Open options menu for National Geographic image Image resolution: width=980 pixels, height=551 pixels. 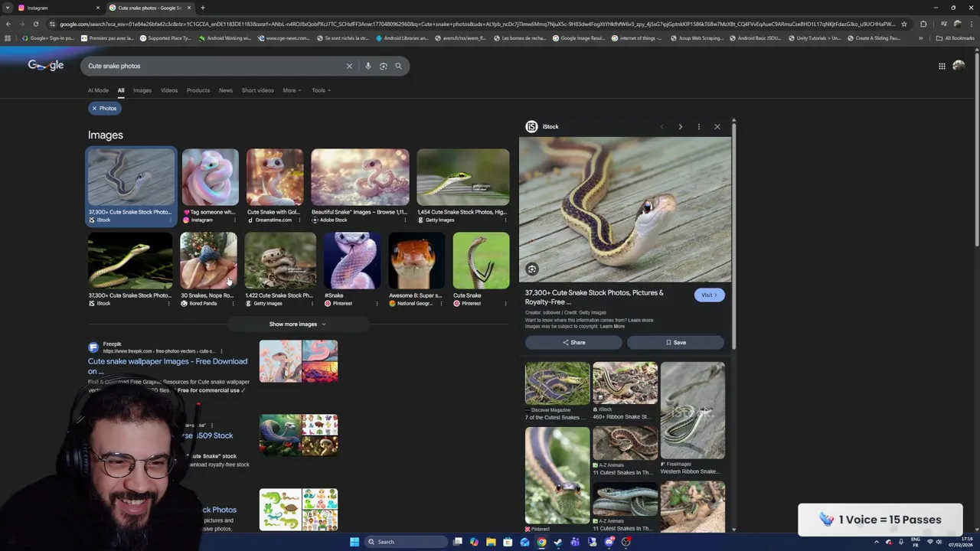click(441, 303)
